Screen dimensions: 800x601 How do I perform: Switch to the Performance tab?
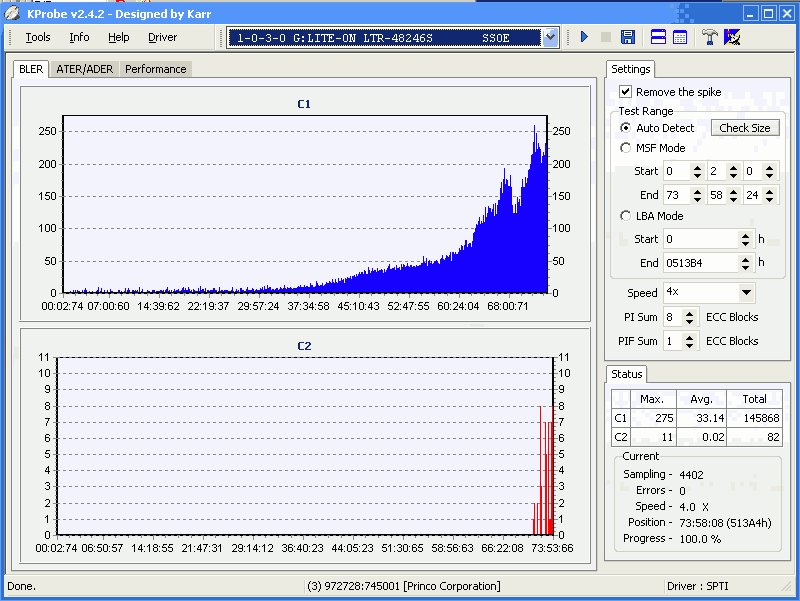pyautogui.click(x=156, y=69)
